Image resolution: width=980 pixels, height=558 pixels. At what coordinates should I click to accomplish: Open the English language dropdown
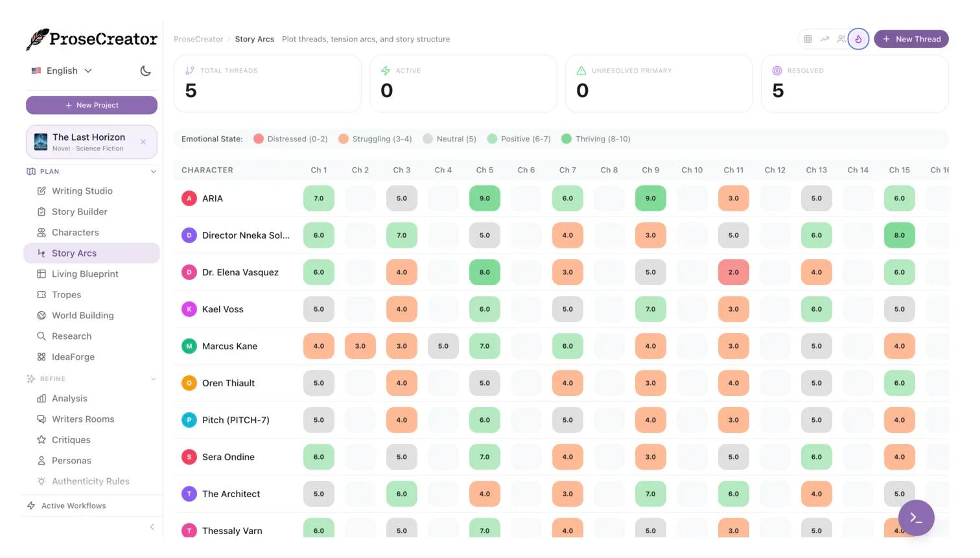click(x=62, y=71)
